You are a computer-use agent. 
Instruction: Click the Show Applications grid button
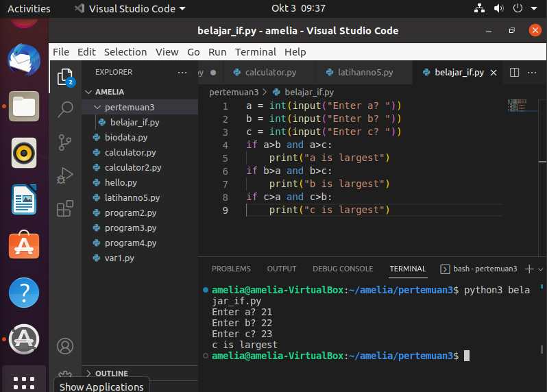24,382
